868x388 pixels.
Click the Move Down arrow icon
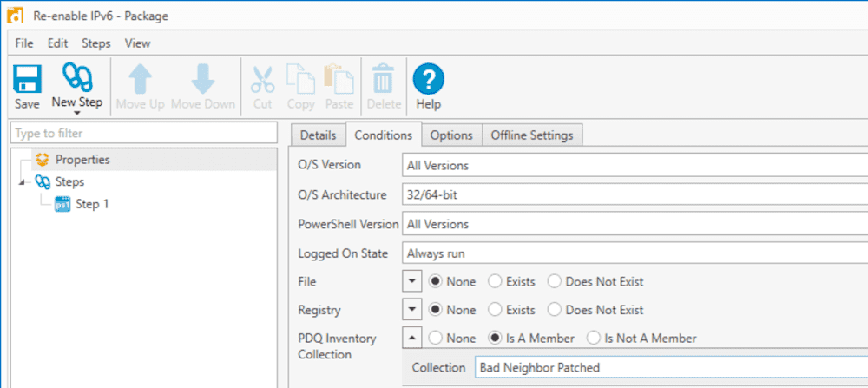203,79
